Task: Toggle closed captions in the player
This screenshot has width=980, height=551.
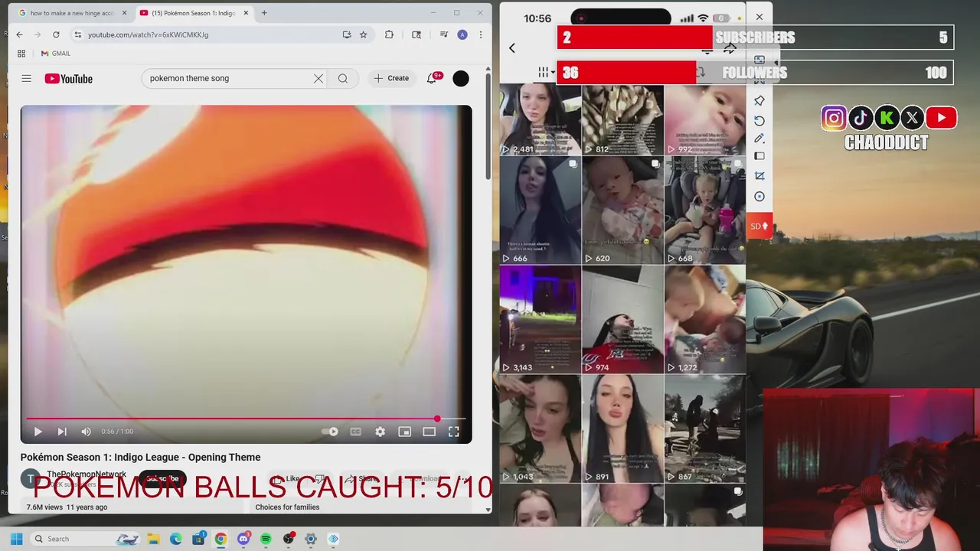Action: 355,432
